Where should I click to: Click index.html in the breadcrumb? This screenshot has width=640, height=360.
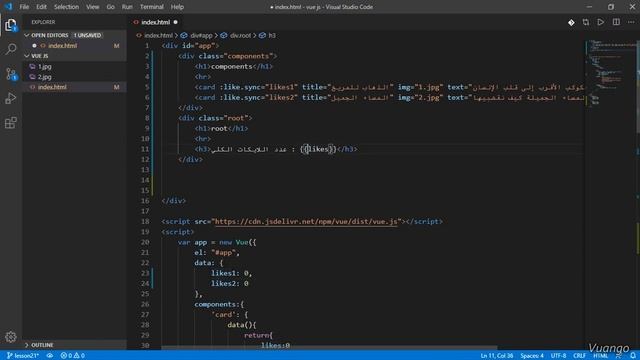point(158,36)
